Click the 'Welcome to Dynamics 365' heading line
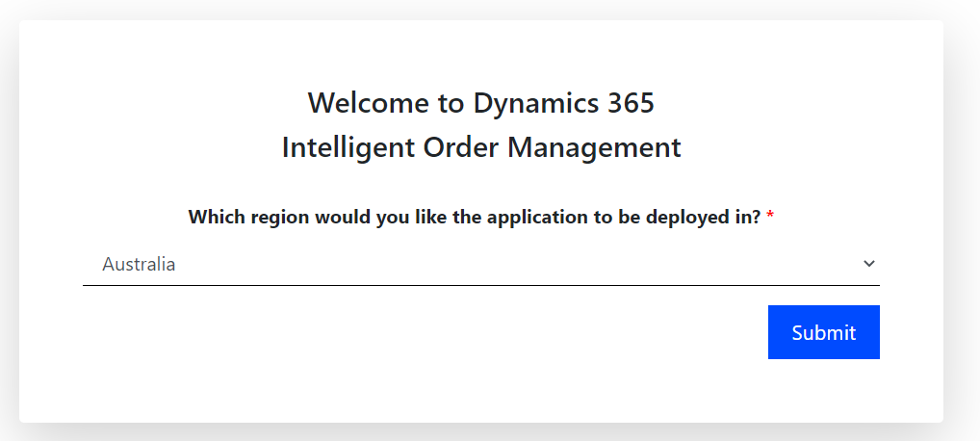The width and height of the screenshot is (980, 441). click(480, 103)
